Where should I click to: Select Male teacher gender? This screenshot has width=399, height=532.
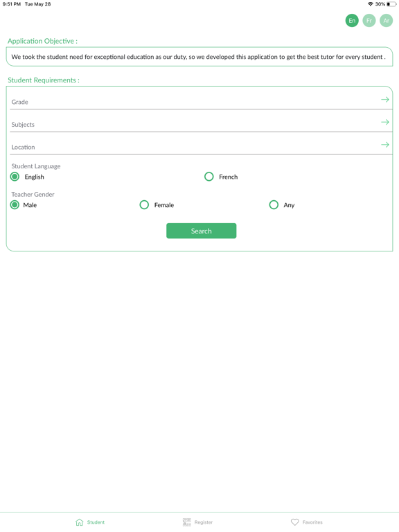coord(15,204)
